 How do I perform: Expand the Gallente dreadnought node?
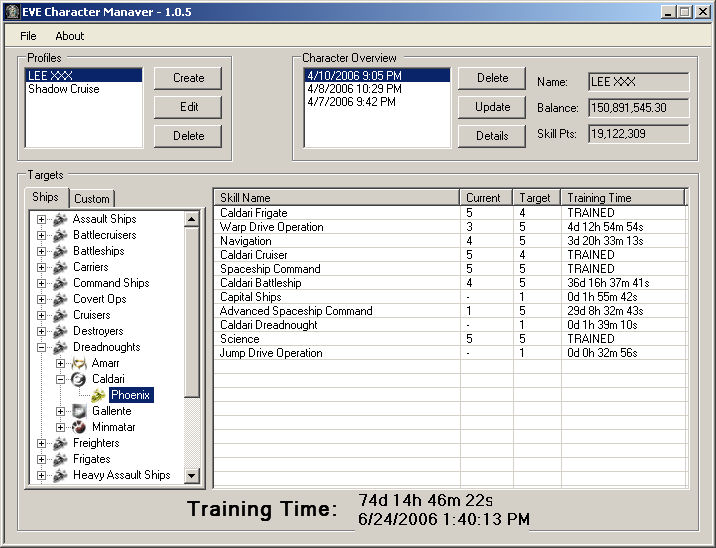tap(60, 411)
